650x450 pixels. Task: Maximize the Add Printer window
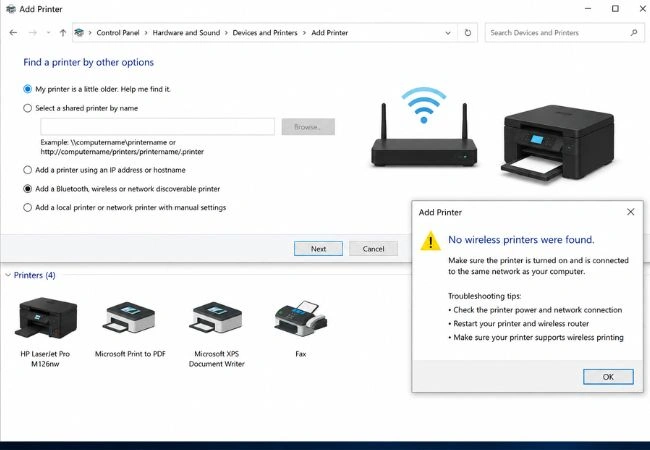[615, 9]
